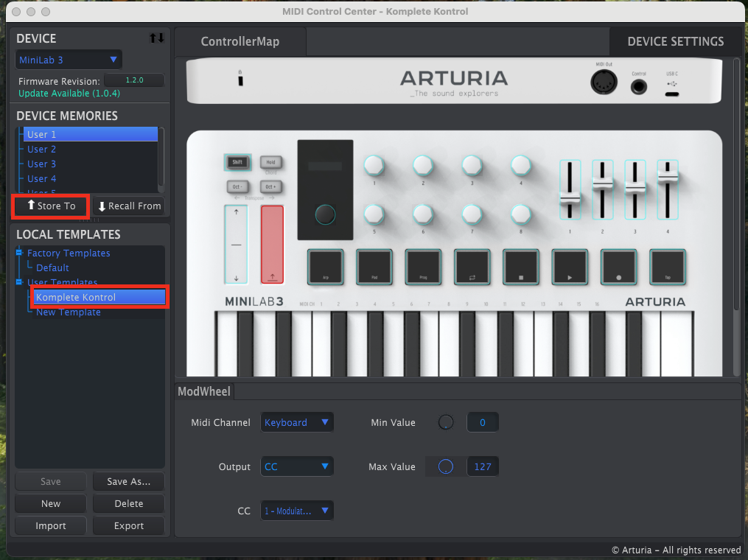Viewport: 748px width, 560px height.
Task: Click the MIDI Out port on rear panel
Action: [604, 82]
